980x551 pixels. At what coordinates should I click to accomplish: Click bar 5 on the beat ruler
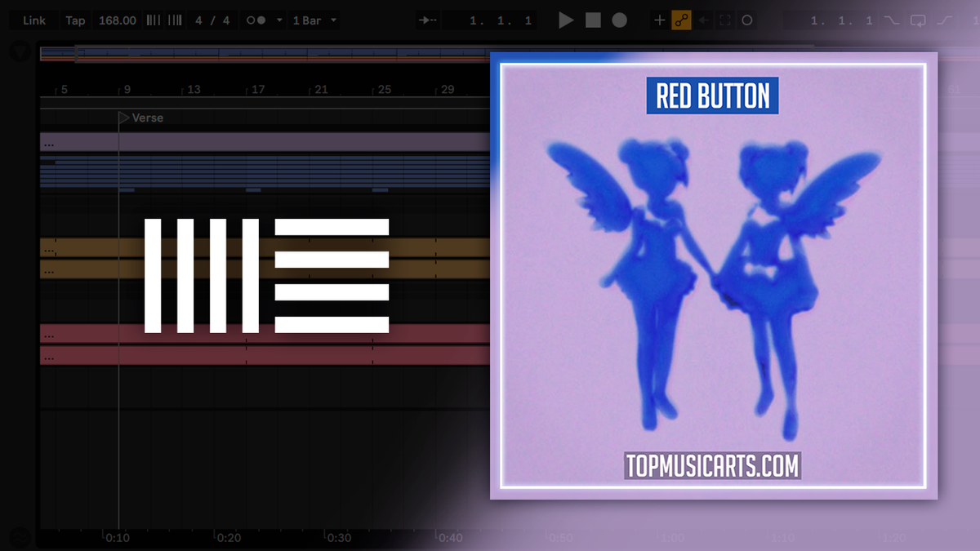click(x=64, y=90)
